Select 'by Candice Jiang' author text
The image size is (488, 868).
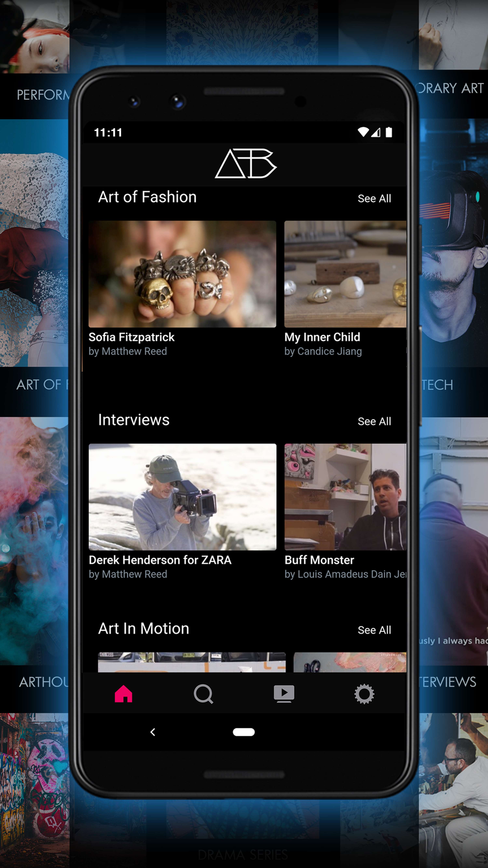(x=323, y=351)
